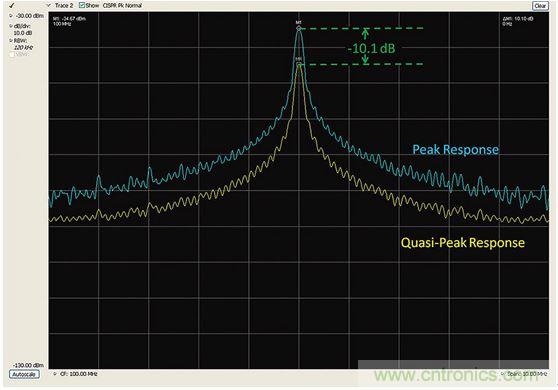Select the CF 100.00 MHz field
The width and height of the screenshot is (558, 390).
coord(79,374)
